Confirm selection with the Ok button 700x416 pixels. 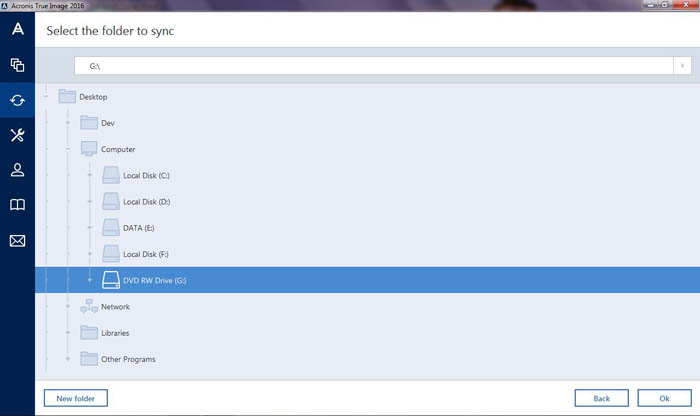coord(664,398)
